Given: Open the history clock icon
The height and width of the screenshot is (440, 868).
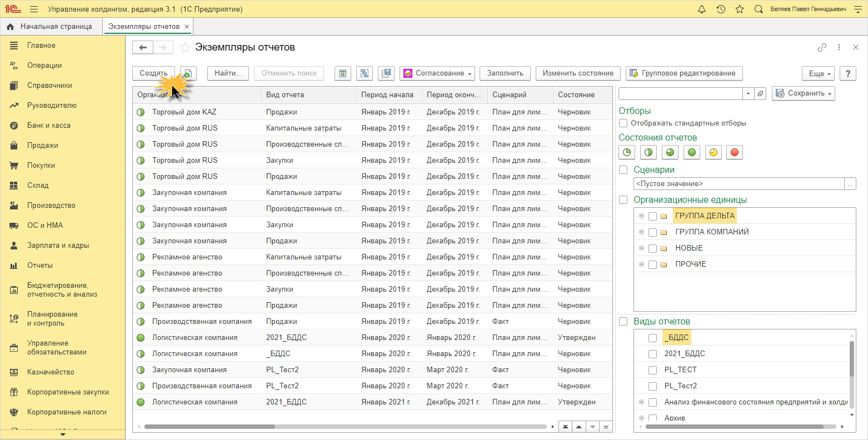Looking at the screenshot, I should click(x=721, y=9).
